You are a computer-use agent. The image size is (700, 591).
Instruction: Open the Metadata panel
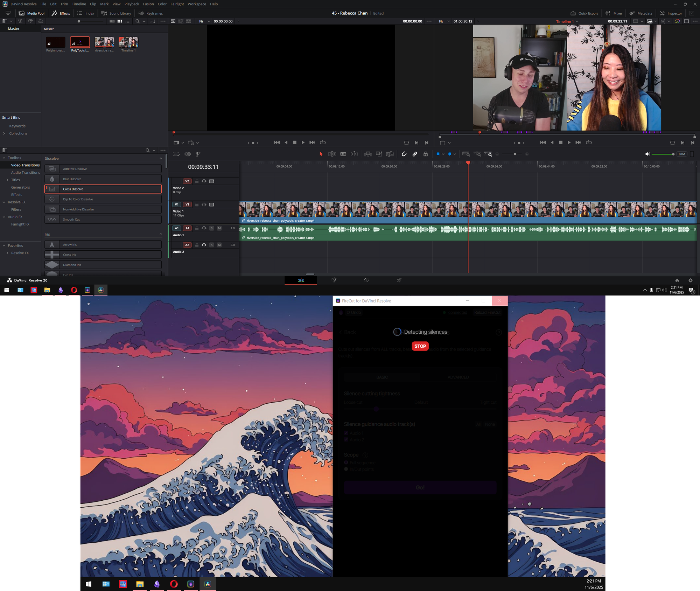coord(641,13)
